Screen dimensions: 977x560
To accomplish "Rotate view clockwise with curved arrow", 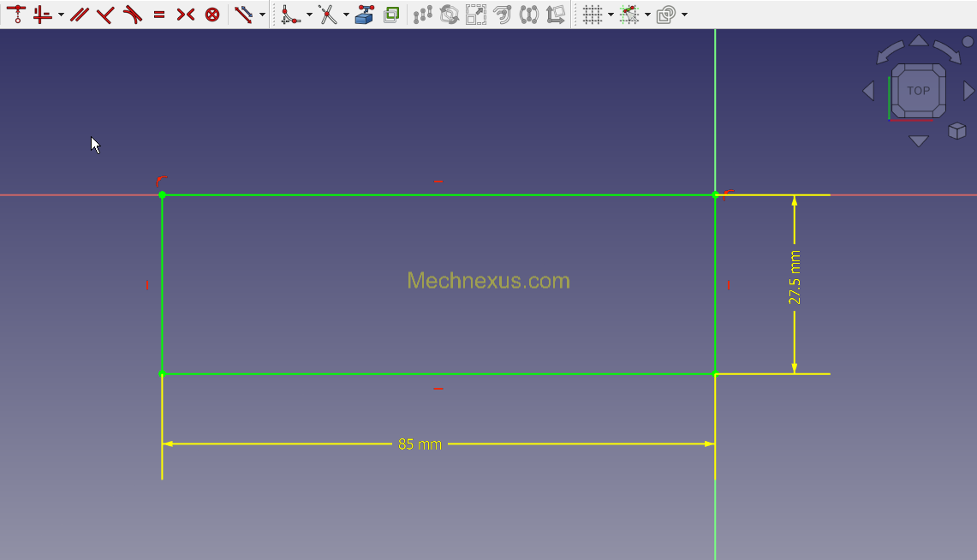I will [x=948, y=51].
